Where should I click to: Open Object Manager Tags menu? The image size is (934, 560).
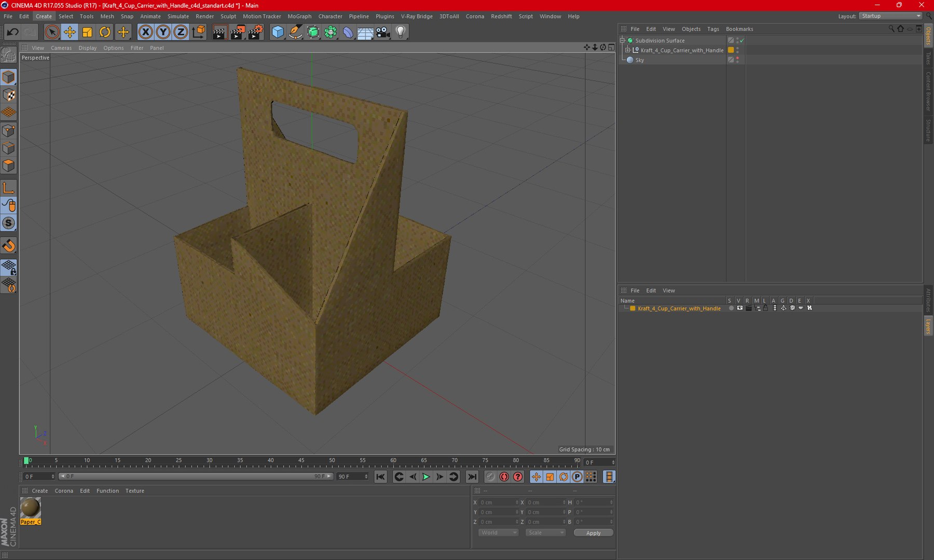pos(713,29)
